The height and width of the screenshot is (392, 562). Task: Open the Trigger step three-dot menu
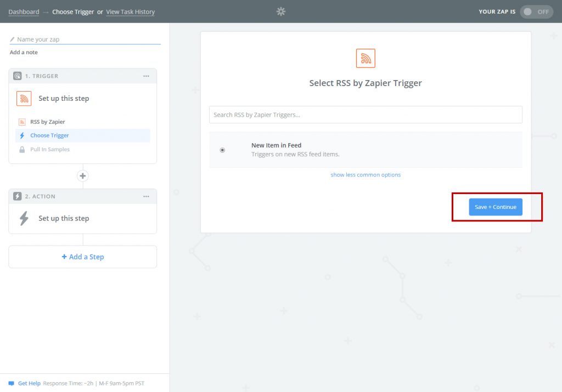(x=146, y=76)
